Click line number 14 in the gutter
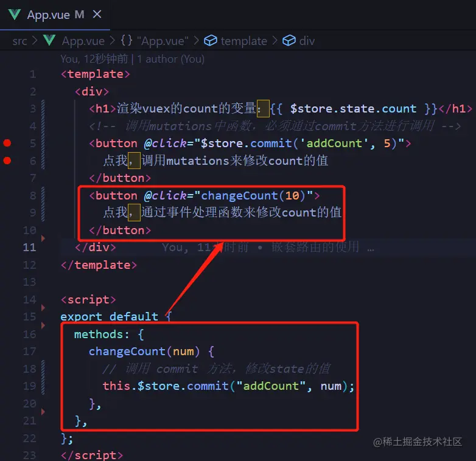This screenshot has width=476, height=461. click(29, 300)
